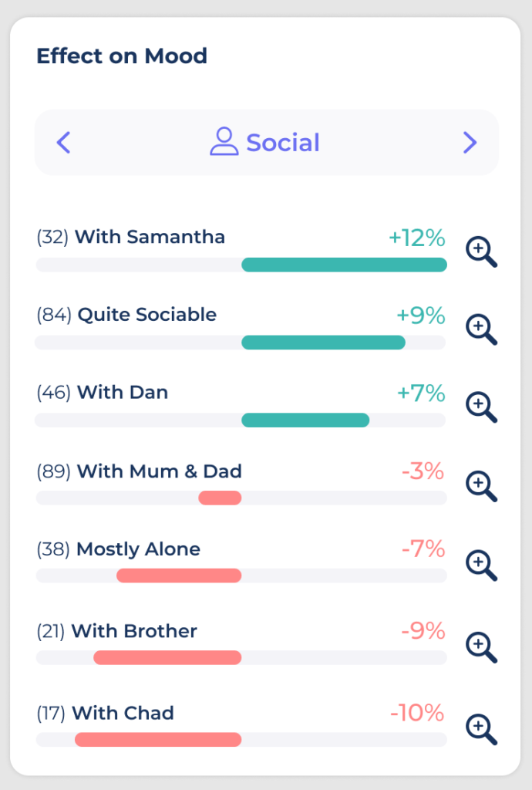Open the With Mum & Dad magnifier

pyautogui.click(x=480, y=487)
